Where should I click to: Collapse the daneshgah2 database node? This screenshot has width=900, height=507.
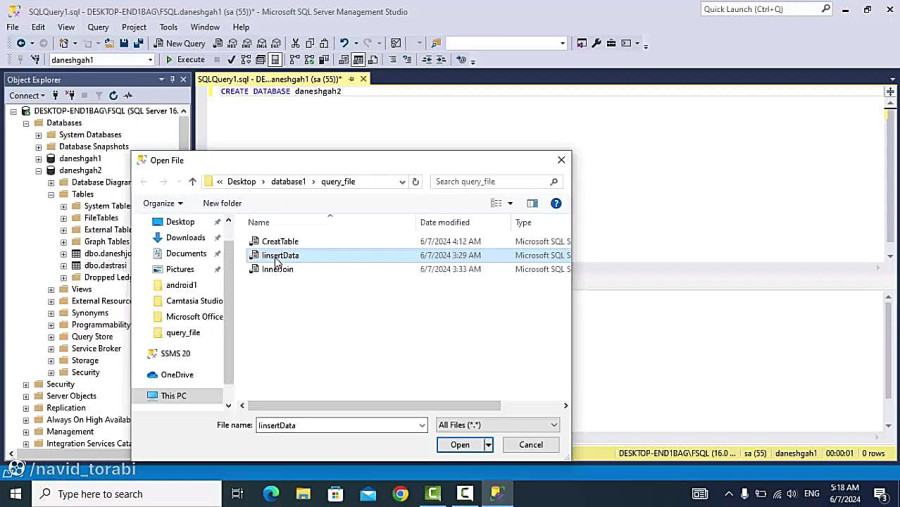pyautogui.click(x=38, y=171)
